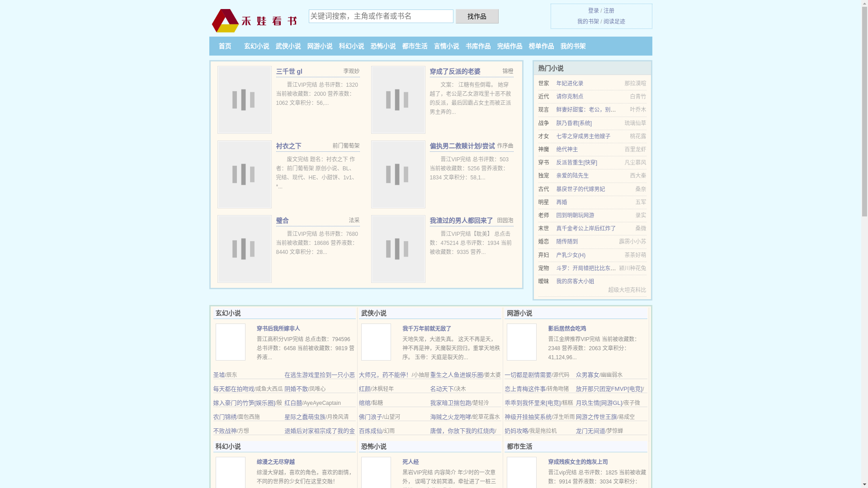This screenshot has height=488, width=868.
Task: Open hot novel 回到明朝玩网游
Action: (575, 215)
